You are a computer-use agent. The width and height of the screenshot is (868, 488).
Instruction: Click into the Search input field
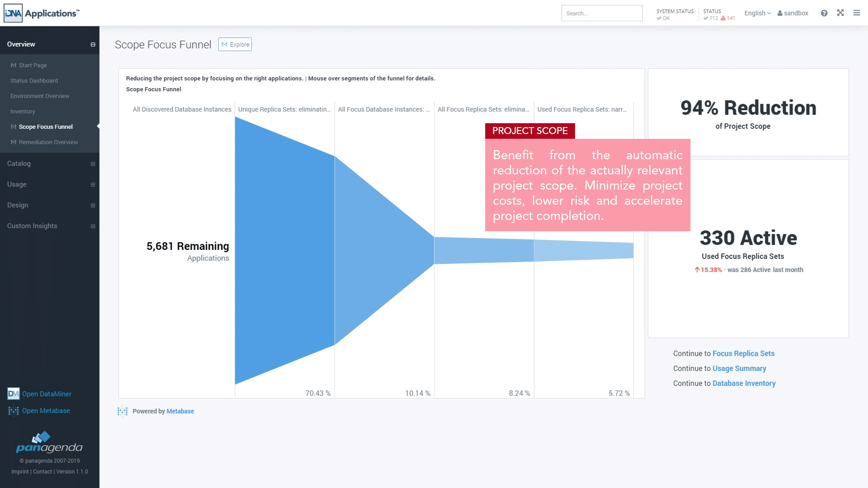pos(602,13)
